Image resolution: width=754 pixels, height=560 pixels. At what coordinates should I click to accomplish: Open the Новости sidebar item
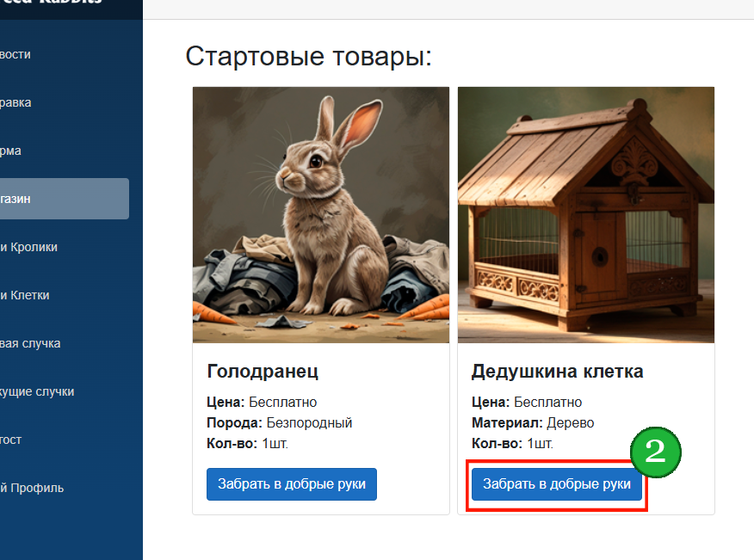coord(15,54)
